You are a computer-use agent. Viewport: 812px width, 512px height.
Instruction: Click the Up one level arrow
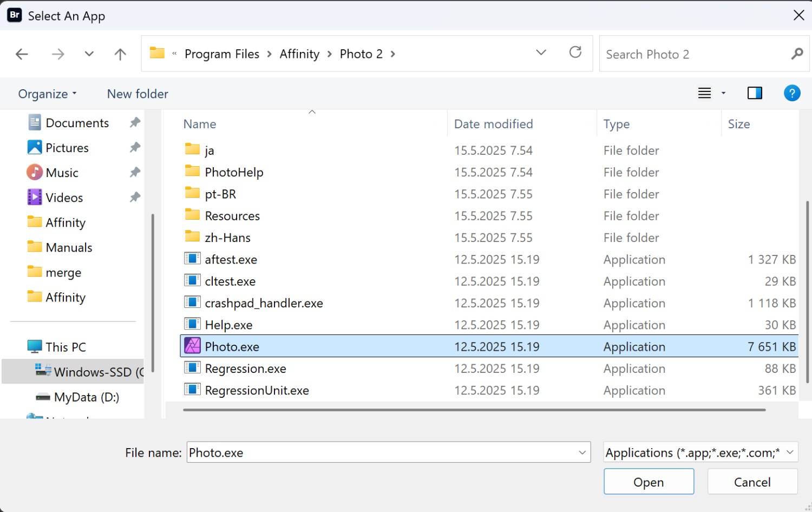click(120, 54)
